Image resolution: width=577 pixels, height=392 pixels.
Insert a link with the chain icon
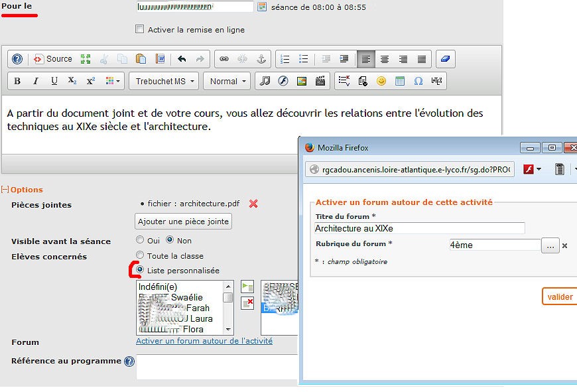tap(224, 59)
